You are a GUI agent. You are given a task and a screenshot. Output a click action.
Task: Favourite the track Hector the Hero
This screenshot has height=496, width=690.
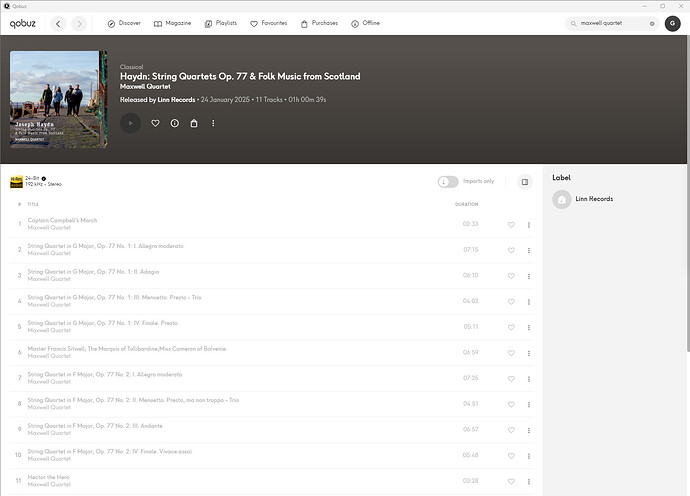click(511, 481)
